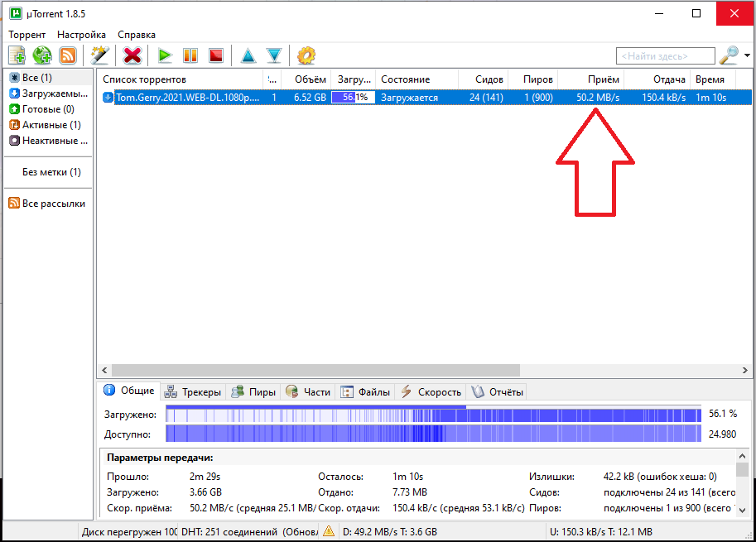Screen dimensions: 756x542
Task: Switch to the Пиры tab
Action: click(253, 392)
